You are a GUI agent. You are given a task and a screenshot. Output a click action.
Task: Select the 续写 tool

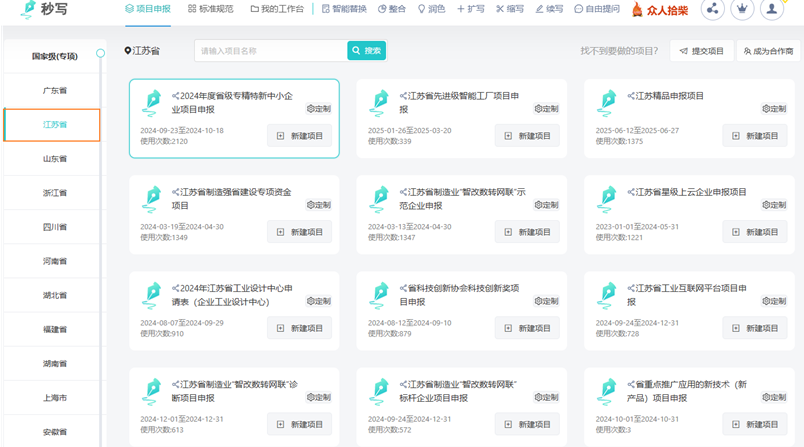coord(549,9)
